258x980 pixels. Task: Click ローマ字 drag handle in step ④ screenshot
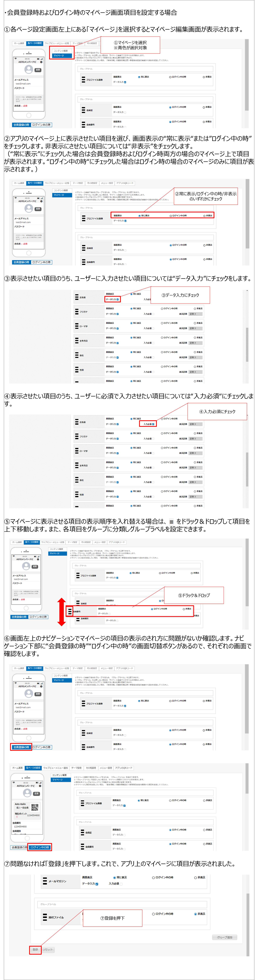click(x=77, y=451)
